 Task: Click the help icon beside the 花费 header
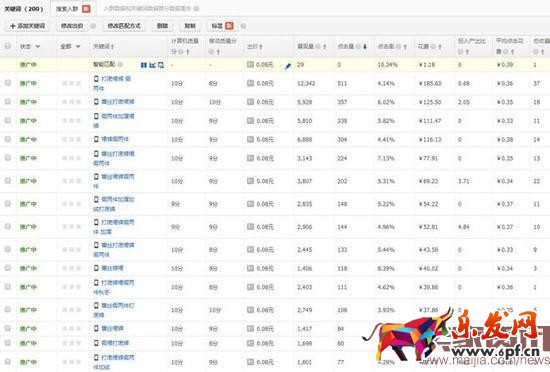click(433, 47)
